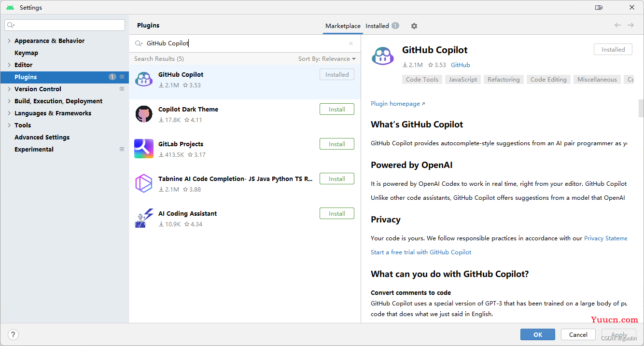This screenshot has height=346, width=644.
Task: Install the Copilot Dark Theme plugin
Action: tap(337, 110)
